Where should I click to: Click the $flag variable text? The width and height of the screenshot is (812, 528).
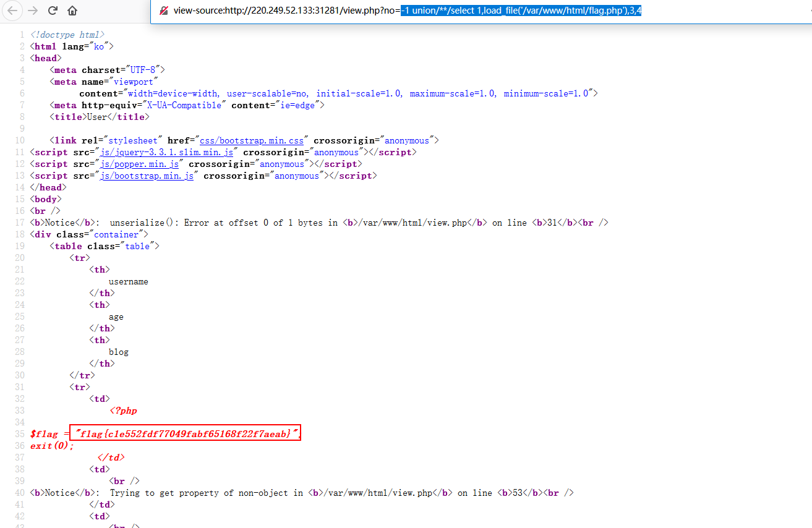(44, 434)
